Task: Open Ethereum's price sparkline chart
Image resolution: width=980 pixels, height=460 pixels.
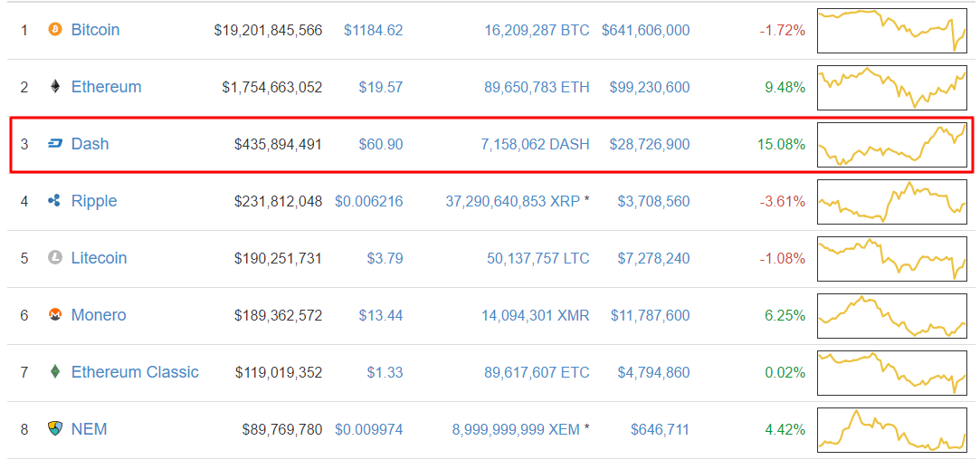Action: 892,87
